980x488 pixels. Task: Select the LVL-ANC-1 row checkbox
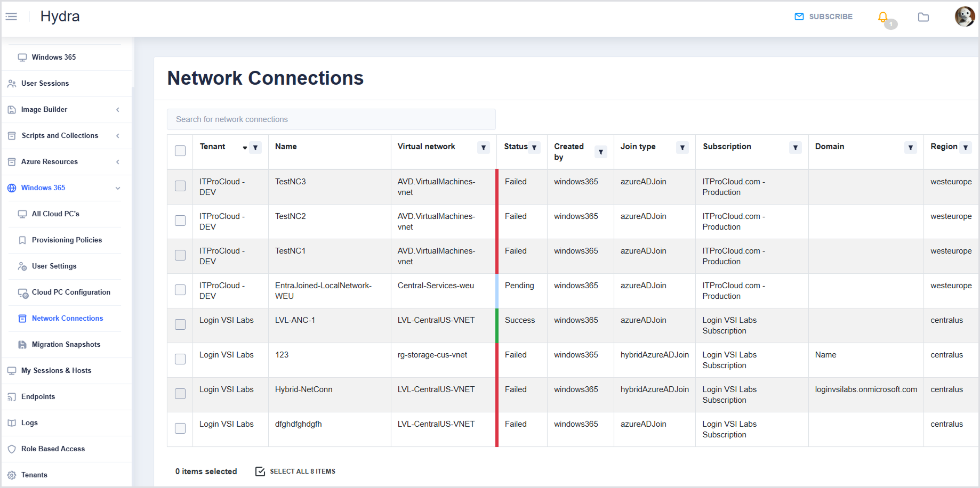click(180, 324)
